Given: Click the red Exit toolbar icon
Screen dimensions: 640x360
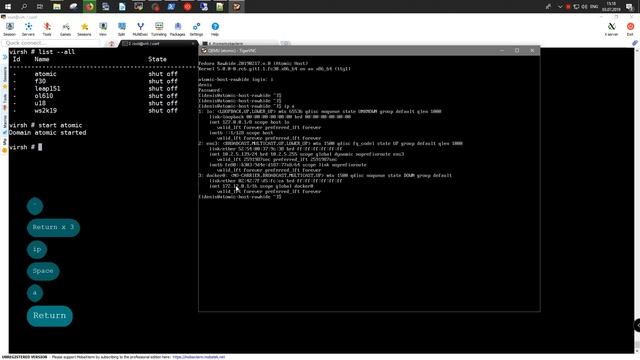Looking at the screenshot, I should (x=630, y=29).
